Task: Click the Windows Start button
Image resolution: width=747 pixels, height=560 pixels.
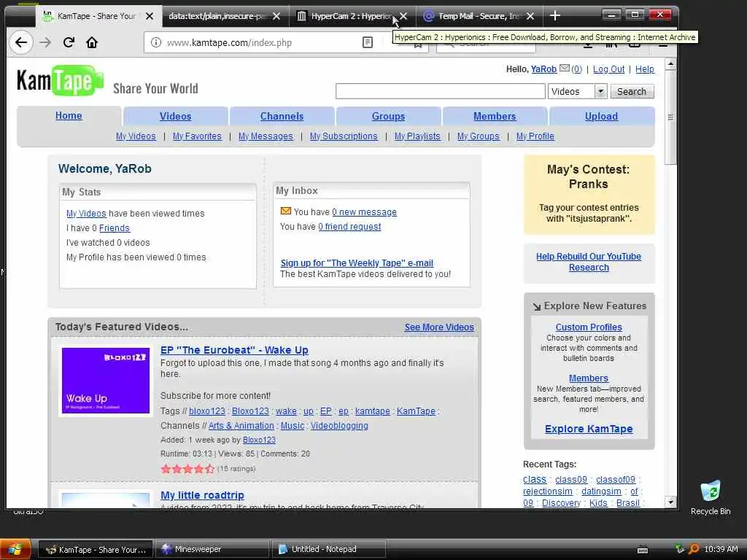Action: click(x=15, y=549)
